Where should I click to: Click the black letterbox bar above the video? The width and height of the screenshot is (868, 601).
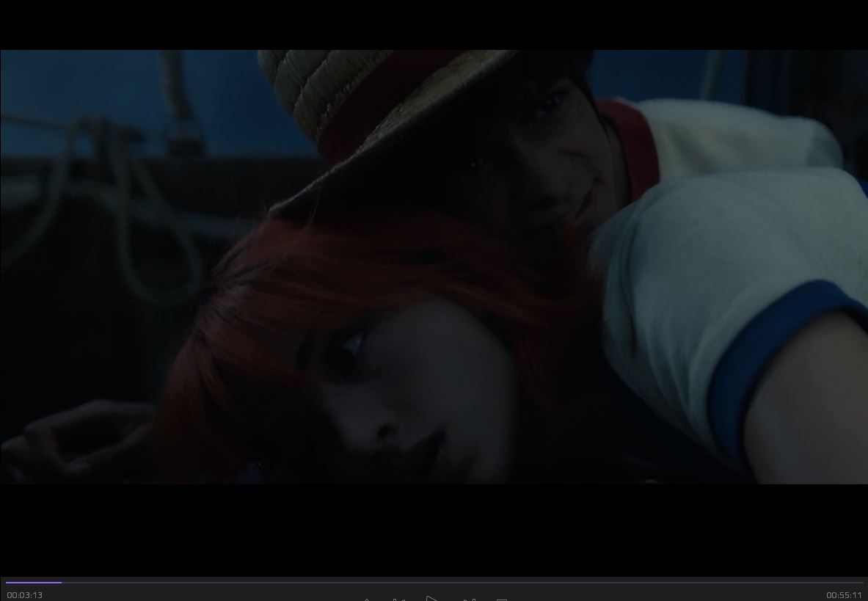point(434,24)
